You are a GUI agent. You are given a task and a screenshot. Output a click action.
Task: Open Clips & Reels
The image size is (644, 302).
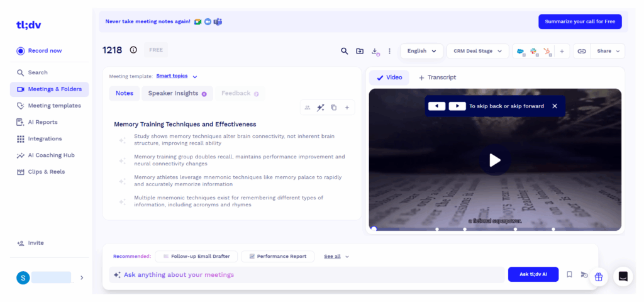(41, 172)
